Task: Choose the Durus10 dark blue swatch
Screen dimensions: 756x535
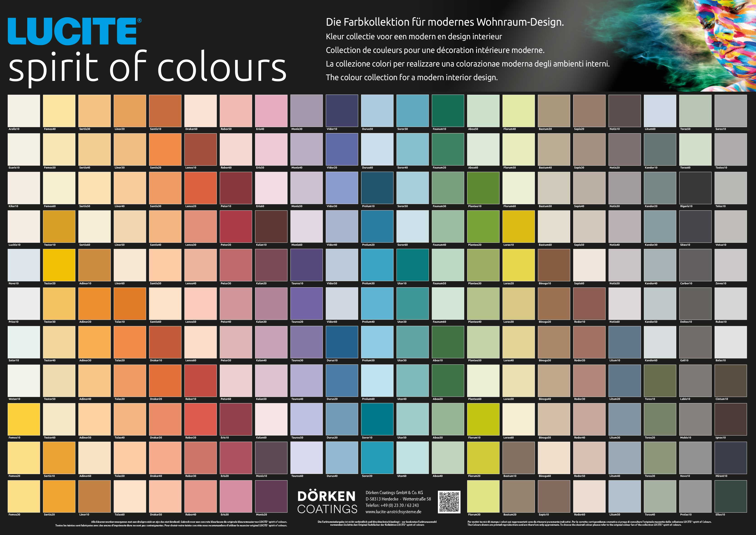Action: pyautogui.click(x=342, y=342)
